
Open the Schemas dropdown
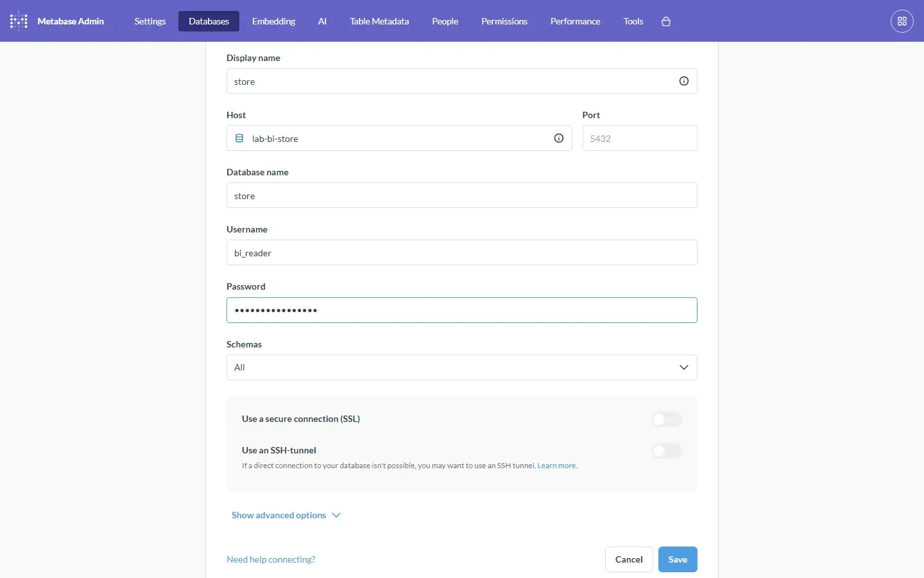click(462, 367)
